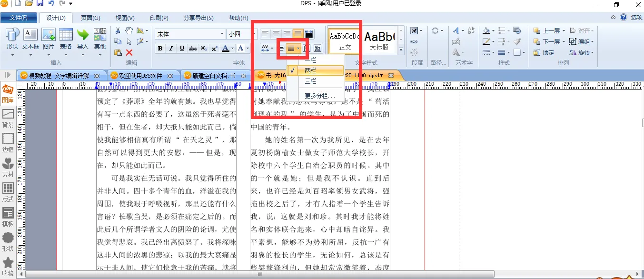Open the 形状 shape insert tool
The width and height of the screenshot is (644, 279).
pos(12,39)
